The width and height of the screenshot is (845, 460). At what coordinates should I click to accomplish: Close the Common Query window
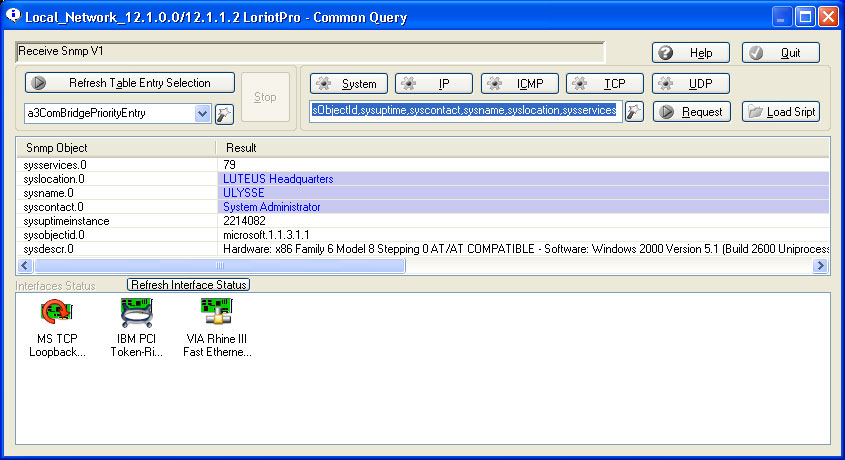tap(828, 17)
